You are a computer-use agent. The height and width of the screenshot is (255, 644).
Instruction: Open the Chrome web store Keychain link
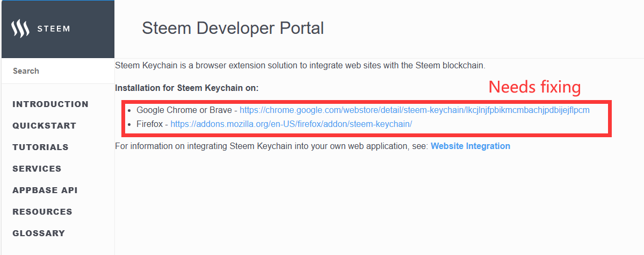click(x=415, y=110)
